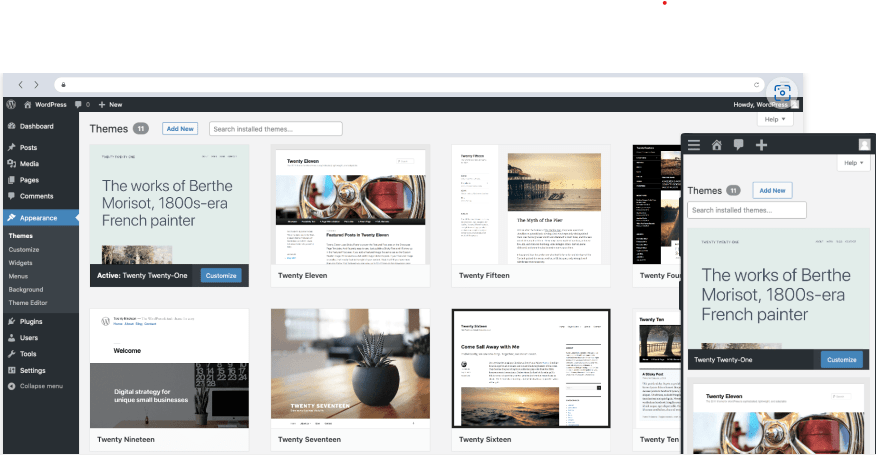Viewport: 876px width, 455px height.
Task: Expand the Help dropdown in desktop view
Action: pos(775,120)
